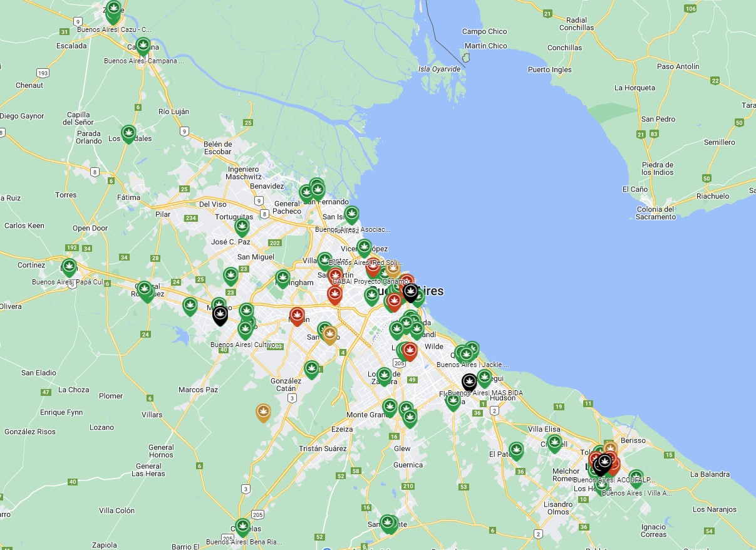
Task: Select the isolated tan marker near Marcos Paz
Action: point(263,412)
